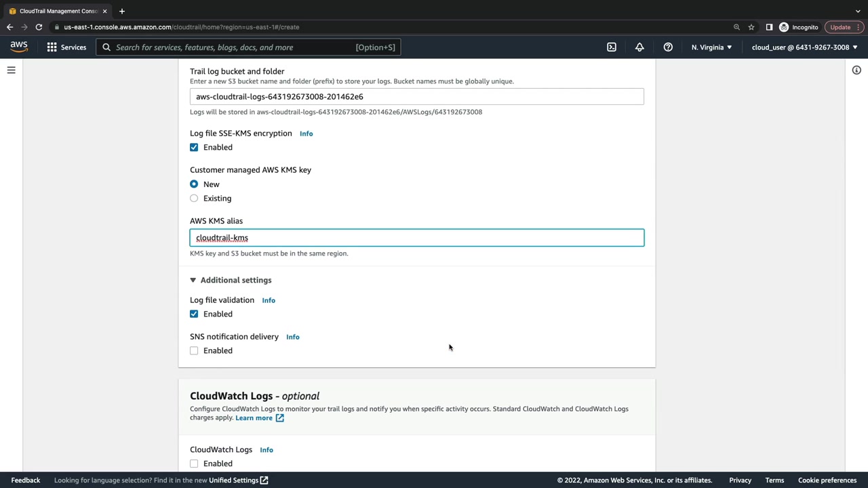Enable SNS notification delivery checkbox

pyautogui.click(x=194, y=350)
